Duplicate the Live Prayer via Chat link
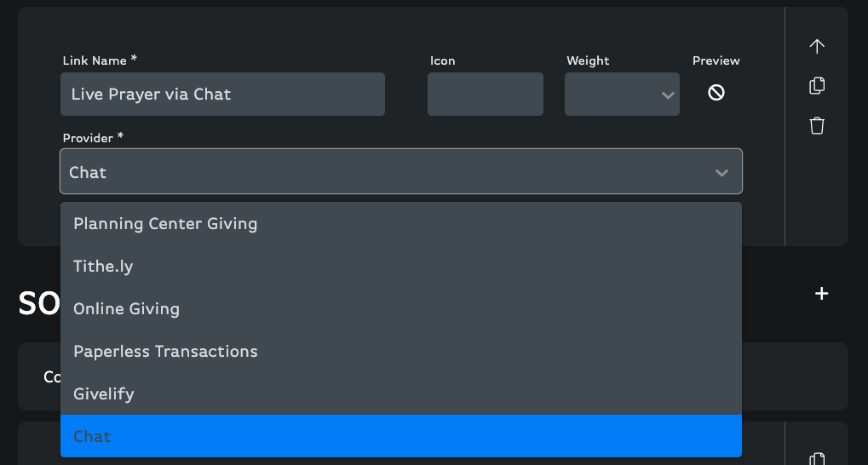This screenshot has width=868, height=465. coord(817,86)
